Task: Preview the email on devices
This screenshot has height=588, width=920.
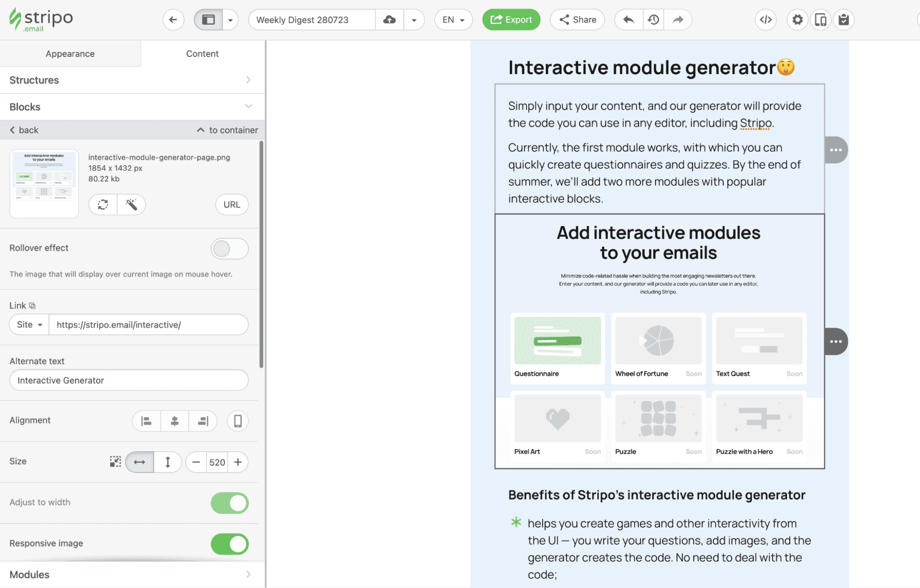Action: tap(821, 19)
